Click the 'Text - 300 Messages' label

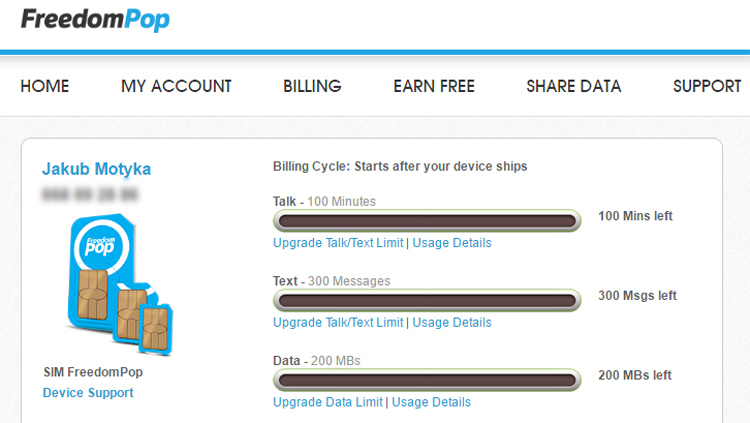coord(331,281)
